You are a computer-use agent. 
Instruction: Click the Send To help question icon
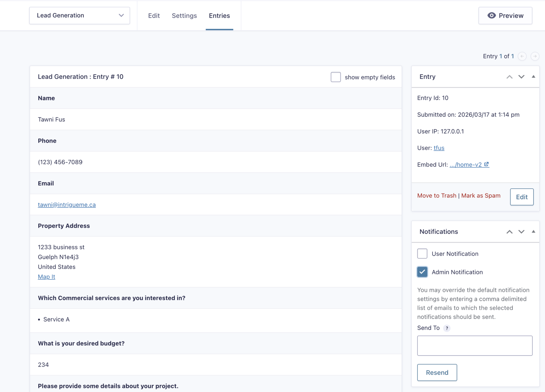(447, 328)
